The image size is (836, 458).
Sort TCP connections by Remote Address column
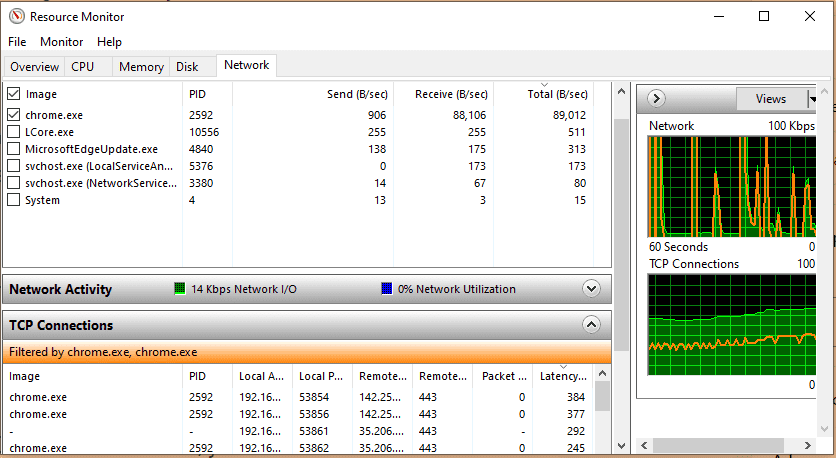tap(382, 376)
